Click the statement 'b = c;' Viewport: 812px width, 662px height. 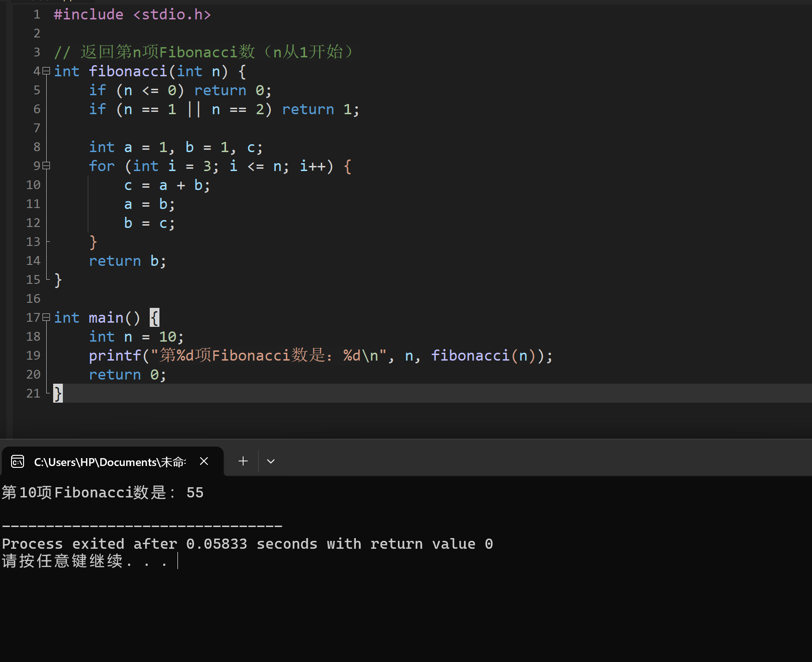[149, 223]
